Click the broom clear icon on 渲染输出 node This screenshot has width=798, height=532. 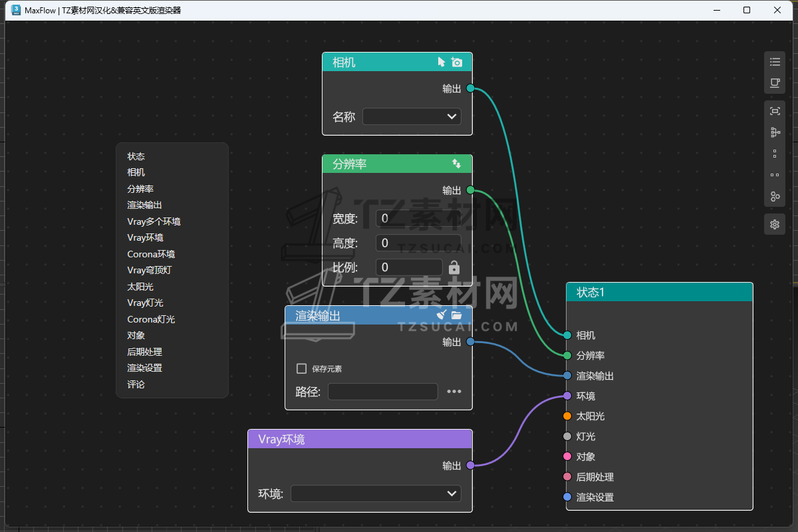coord(441,315)
